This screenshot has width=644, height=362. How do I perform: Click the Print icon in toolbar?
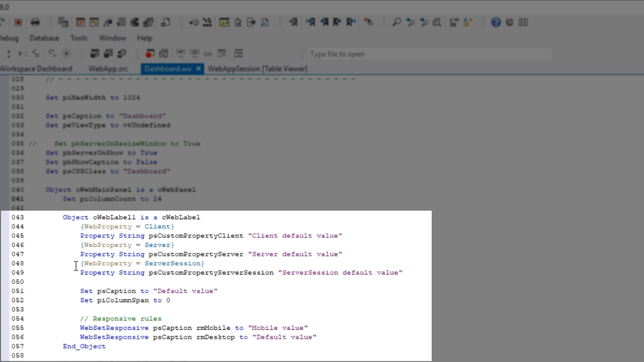pyautogui.click(x=35, y=22)
